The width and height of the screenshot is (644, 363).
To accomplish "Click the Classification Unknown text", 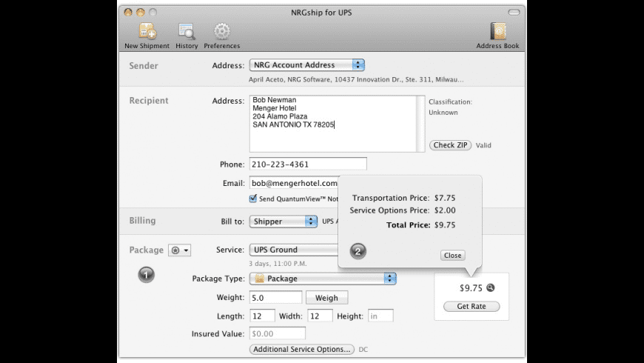I will 443,112.
